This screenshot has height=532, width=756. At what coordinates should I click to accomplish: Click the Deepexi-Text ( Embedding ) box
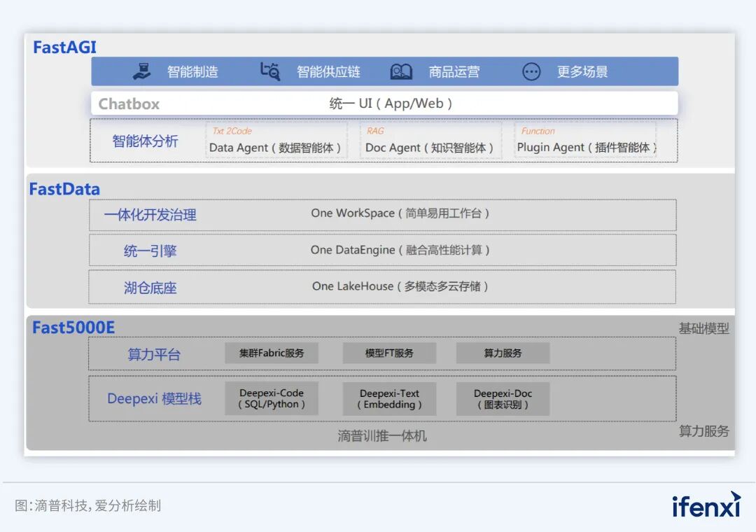click(x=390, y=399)
